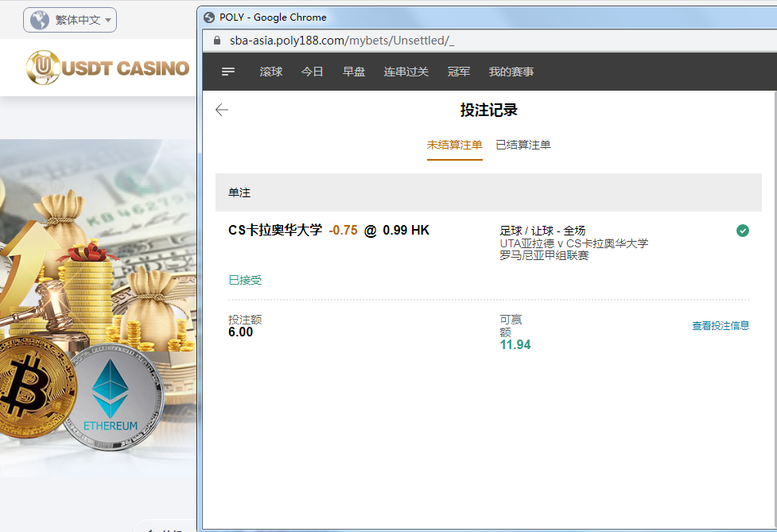Open the 我的赛事 menu item

pos(511,72)
